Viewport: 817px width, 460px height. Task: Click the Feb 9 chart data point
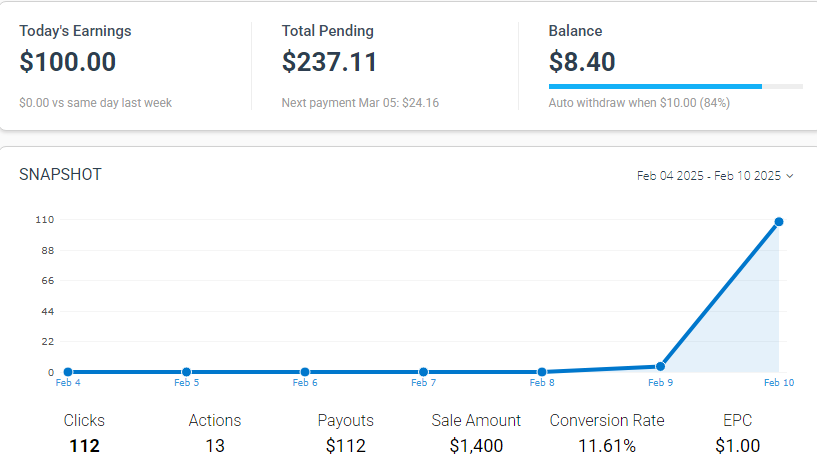660,366
